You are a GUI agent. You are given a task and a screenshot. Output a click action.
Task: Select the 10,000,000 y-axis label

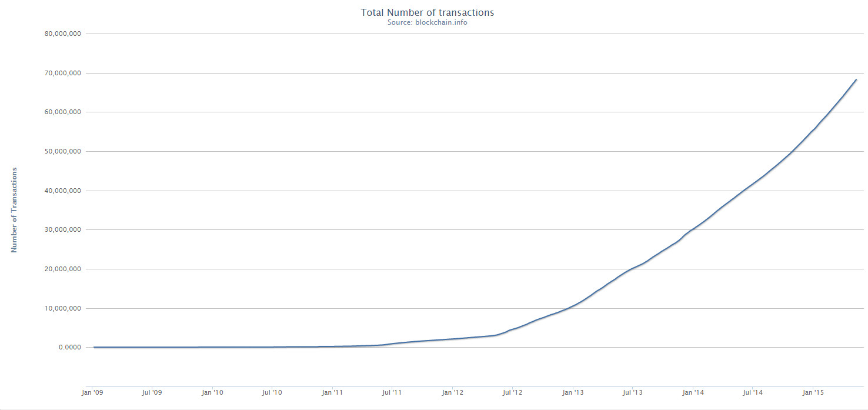click(x=62, y=308)
